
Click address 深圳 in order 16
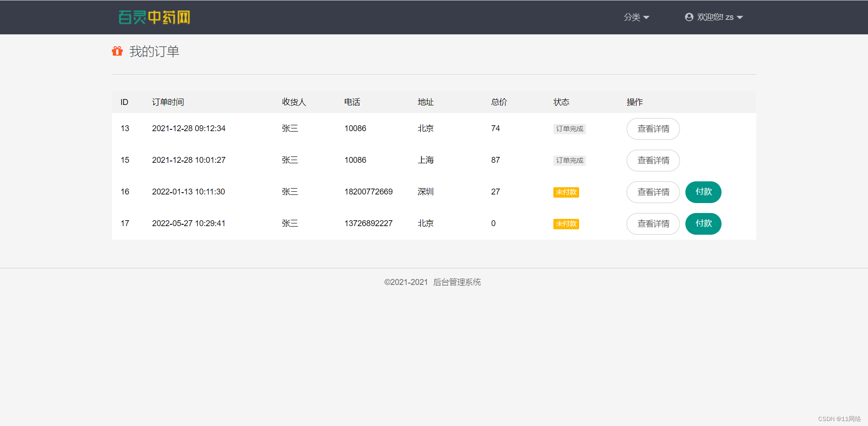(425, 192)
